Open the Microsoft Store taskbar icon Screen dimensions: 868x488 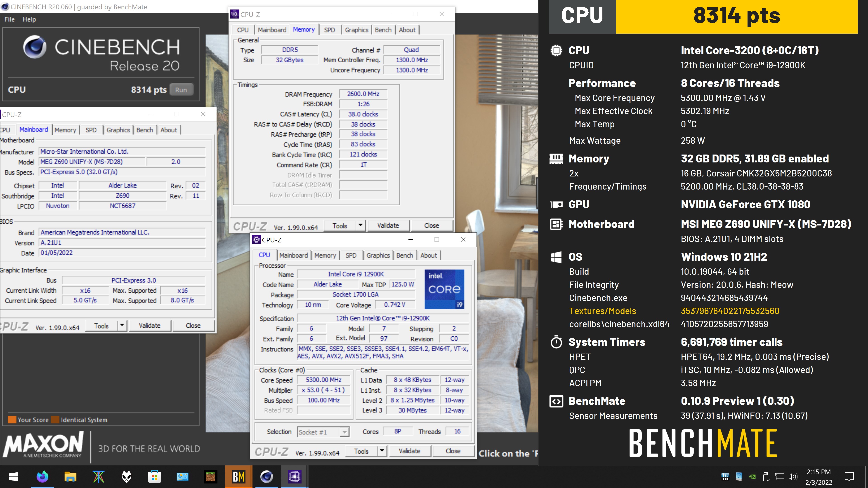[x=154, y=476]
